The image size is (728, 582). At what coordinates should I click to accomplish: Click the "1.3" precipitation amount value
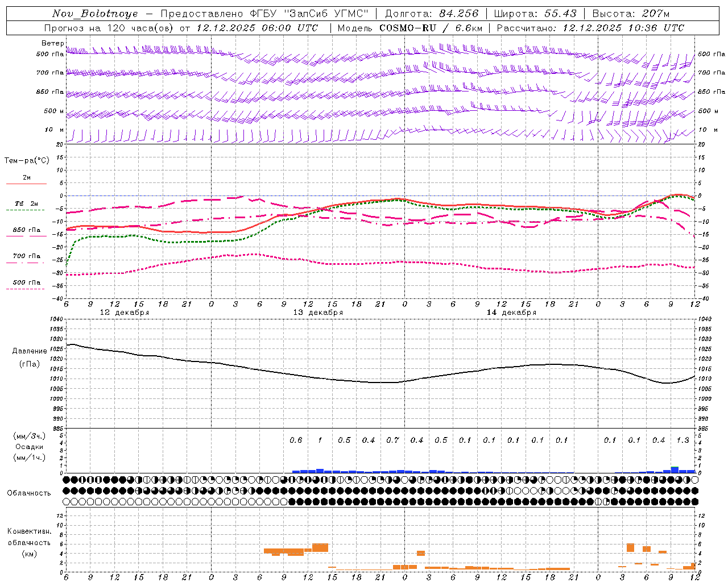[x=682, y=440]
